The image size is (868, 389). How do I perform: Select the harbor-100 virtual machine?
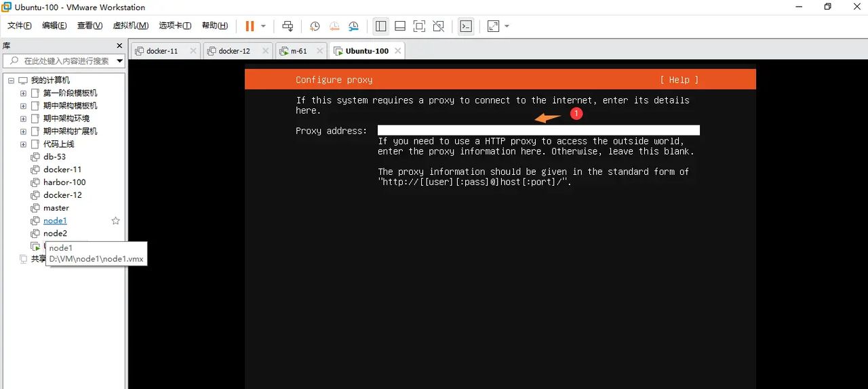64,182
